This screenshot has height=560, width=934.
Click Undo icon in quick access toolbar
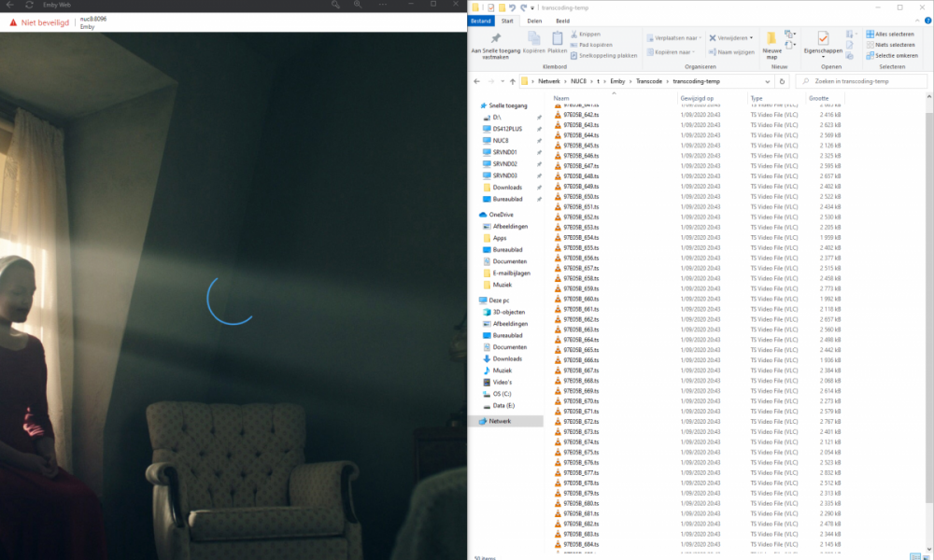click(x=512, y=7)
